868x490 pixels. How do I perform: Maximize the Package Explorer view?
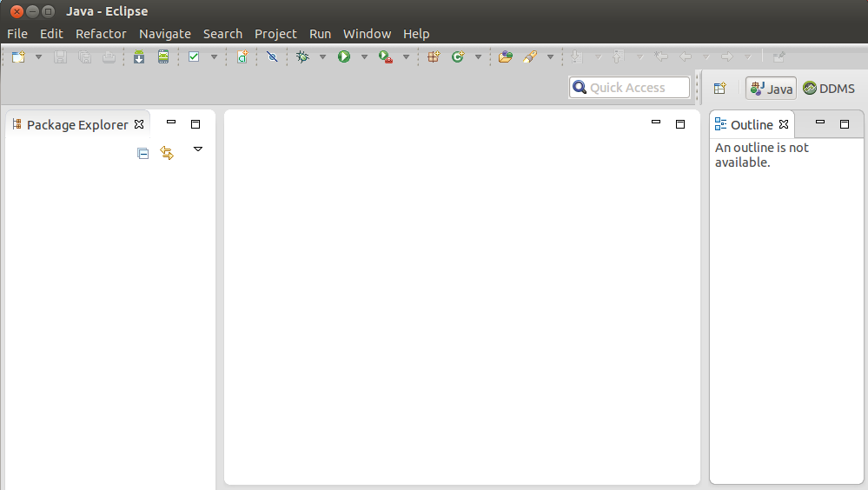coord(195,124)
